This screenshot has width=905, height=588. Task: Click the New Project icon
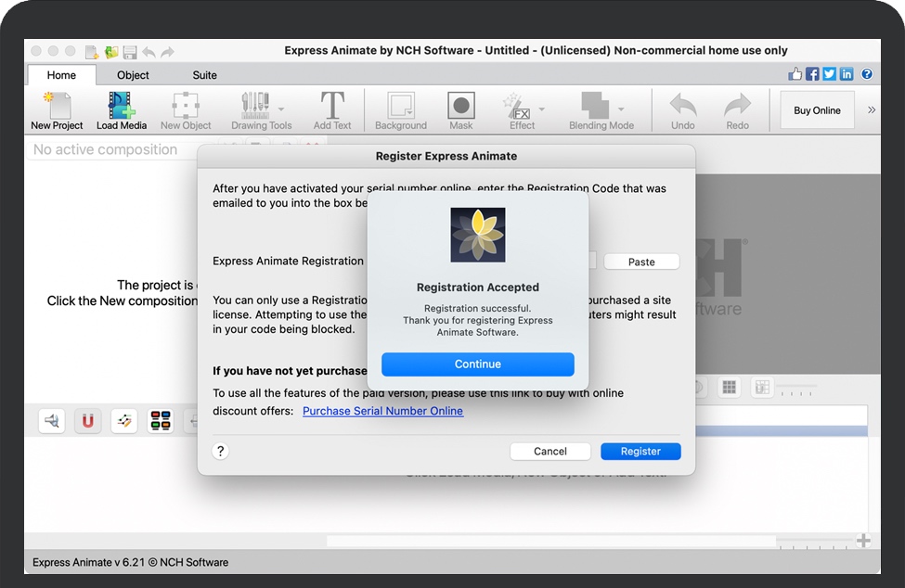tap(57, 109)
